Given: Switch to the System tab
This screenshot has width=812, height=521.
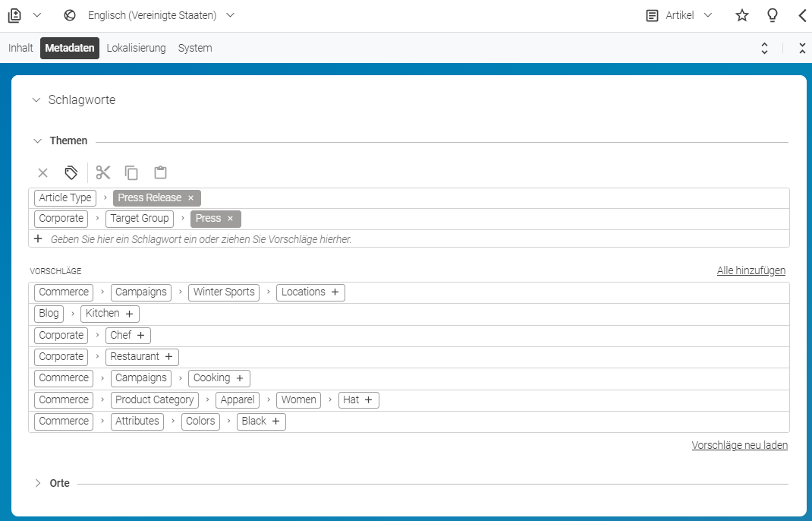Looking at the screenshot, I should click(195, 48).
